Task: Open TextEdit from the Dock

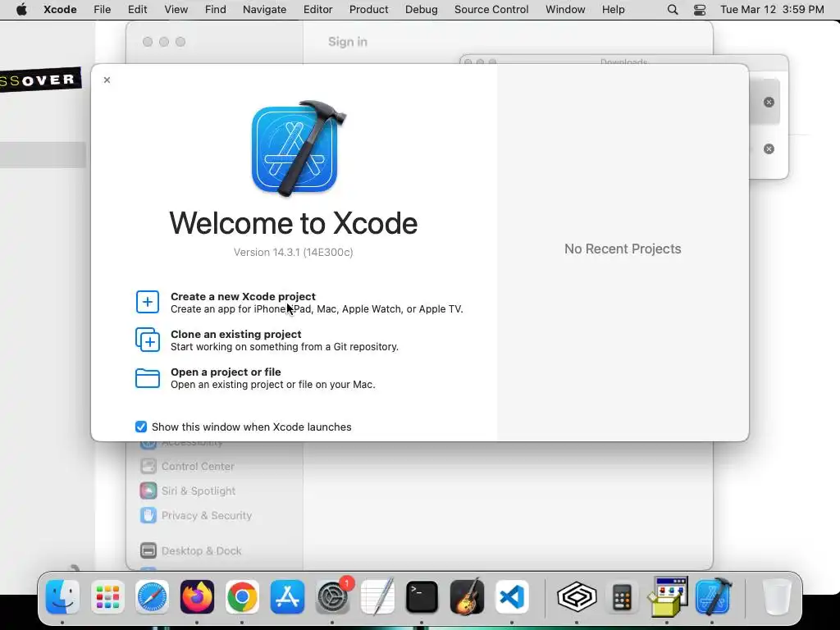Action: (x=377, y=597)
